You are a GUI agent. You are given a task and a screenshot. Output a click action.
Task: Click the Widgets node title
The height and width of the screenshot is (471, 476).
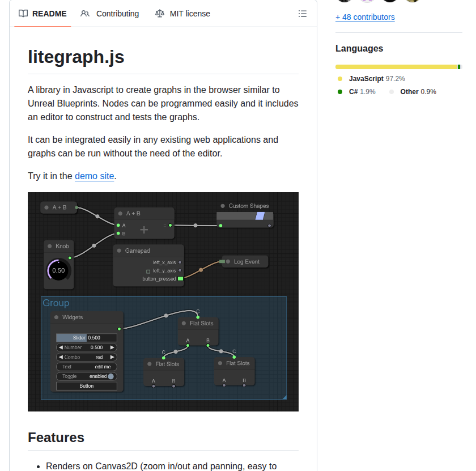tap(73, 317)
